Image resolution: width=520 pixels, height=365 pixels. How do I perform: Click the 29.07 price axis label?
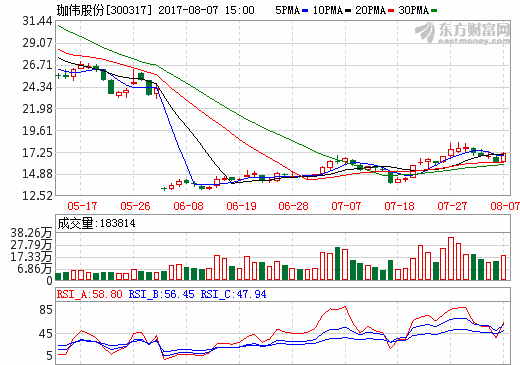[38, 43]
